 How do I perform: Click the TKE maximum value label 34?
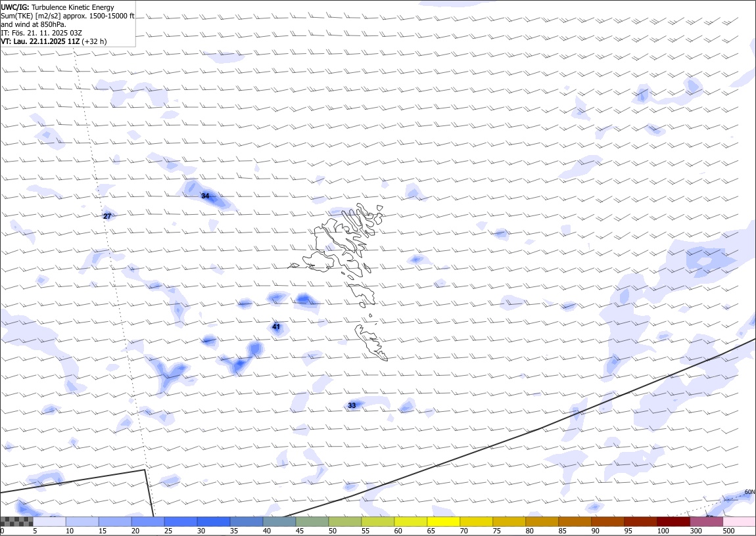coord(205,196)
